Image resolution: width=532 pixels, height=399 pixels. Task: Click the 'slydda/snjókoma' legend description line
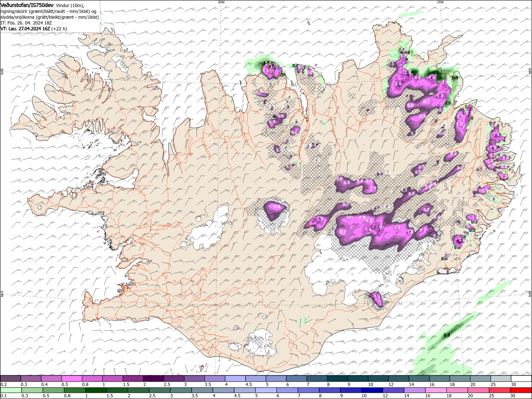click(49, 17)
